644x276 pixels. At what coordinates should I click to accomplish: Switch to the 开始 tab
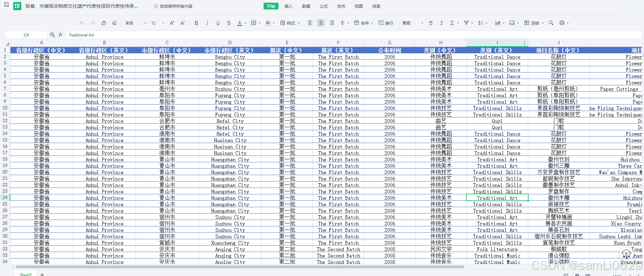(271, 6)
